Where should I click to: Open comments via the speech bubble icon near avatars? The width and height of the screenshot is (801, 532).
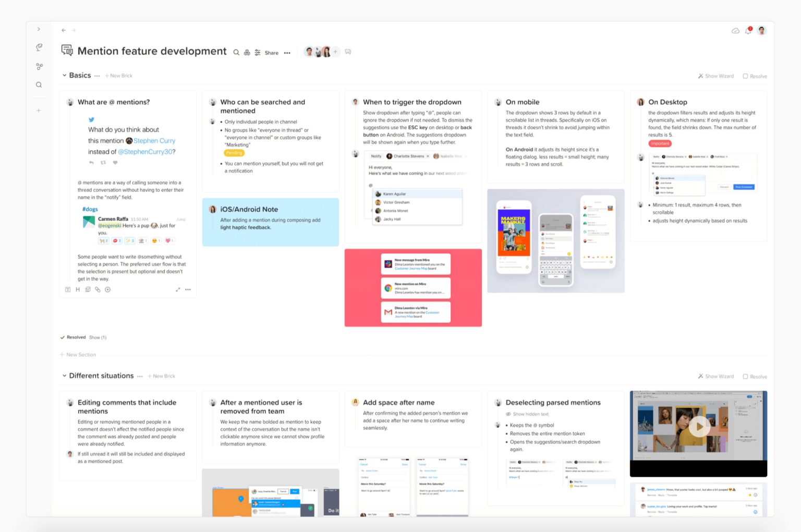(x=348, y=52)
